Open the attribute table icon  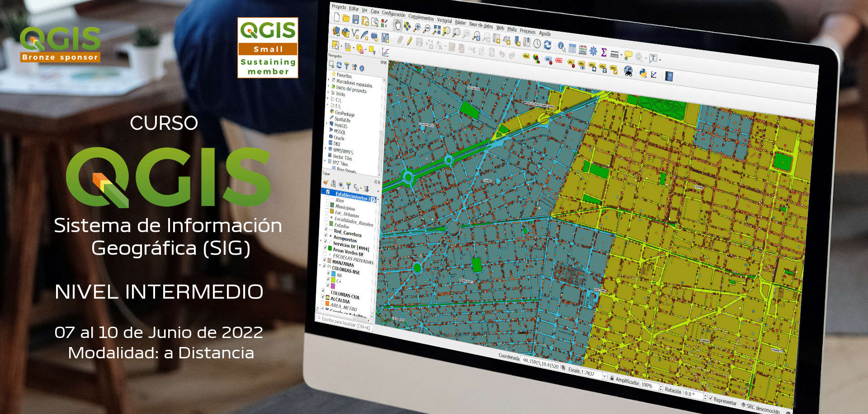[572, 48]
